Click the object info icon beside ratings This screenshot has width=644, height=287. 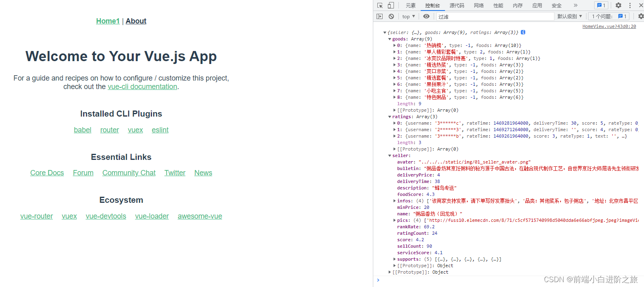[x=523, y=32]
